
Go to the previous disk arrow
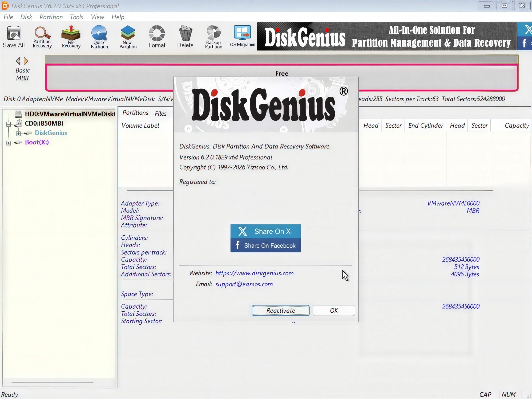click(x=18, y=61)
